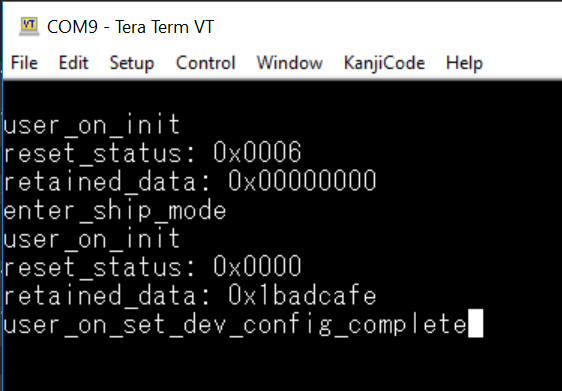
Task: Click the user_on_set_dev_config_complete line
Action: tap(235, 325)
